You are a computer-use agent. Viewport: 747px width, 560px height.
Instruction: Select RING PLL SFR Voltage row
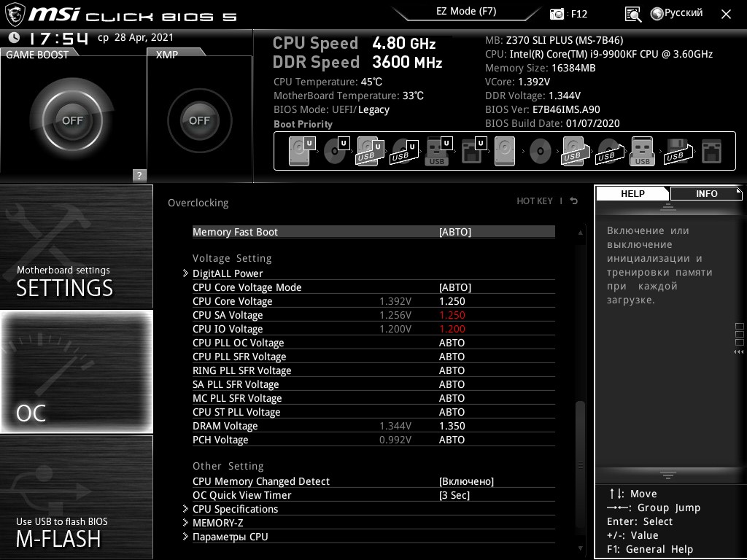pos(373,370)
